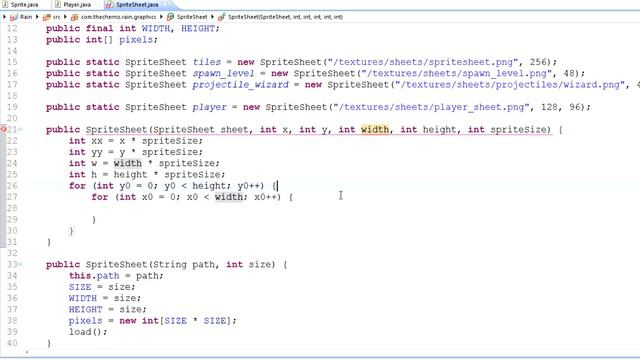Click the "/textures/sheets/projectiles/wizard.png" string literal
Image resolution: width=640 pixels, height=360 pixels.
[x=511, y=84]
